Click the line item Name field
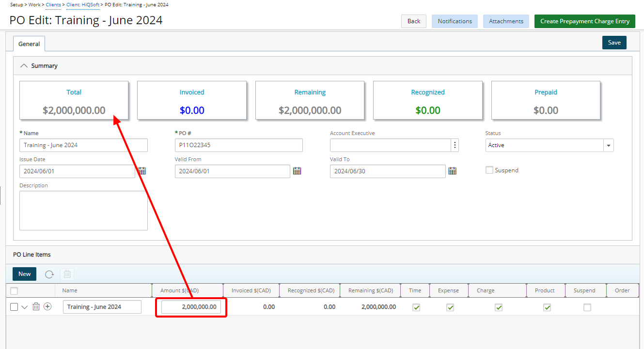Viewport: 644px width, 349px height. pyautogui.click(x=102, y=307)
